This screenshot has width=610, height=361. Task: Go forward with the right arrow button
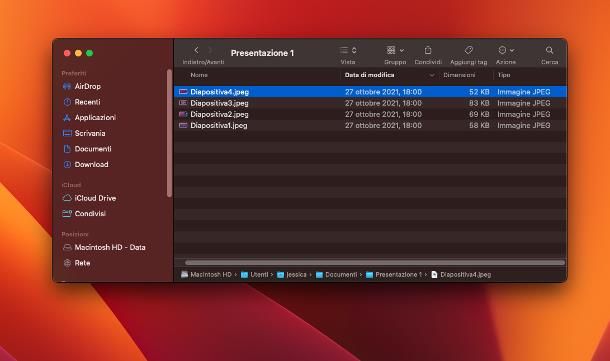tap(210, 50)
